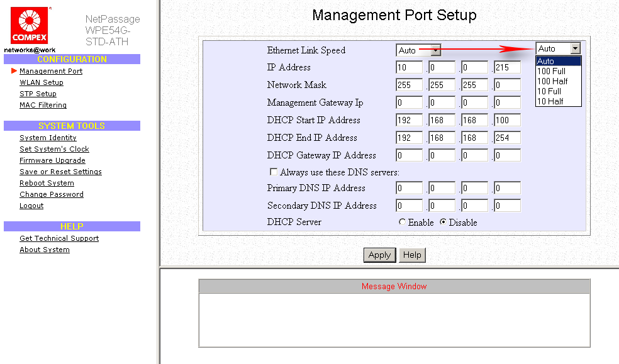Click last octet of Network Mask field
The width and height of the screenshot is (619, 364).
[507, 85]
